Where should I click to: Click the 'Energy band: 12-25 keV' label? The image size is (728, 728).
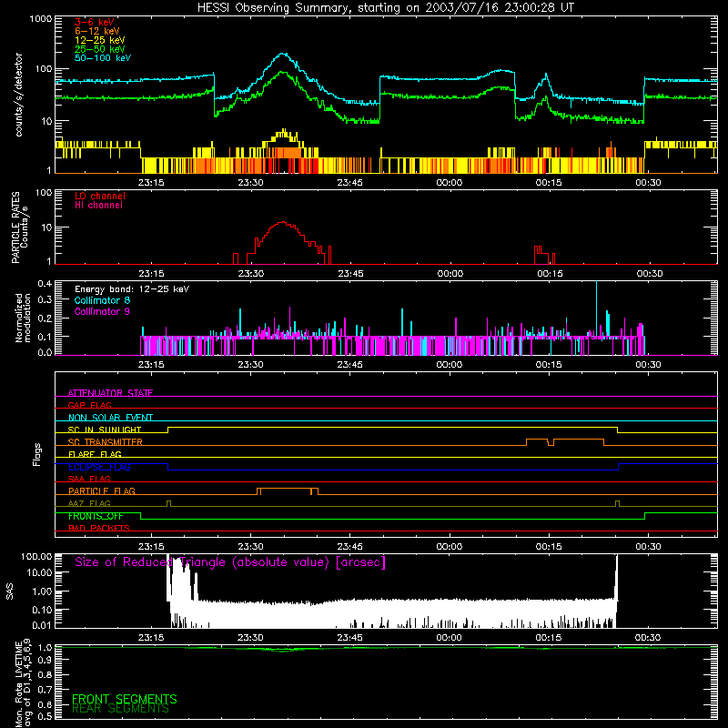point(132,289)
